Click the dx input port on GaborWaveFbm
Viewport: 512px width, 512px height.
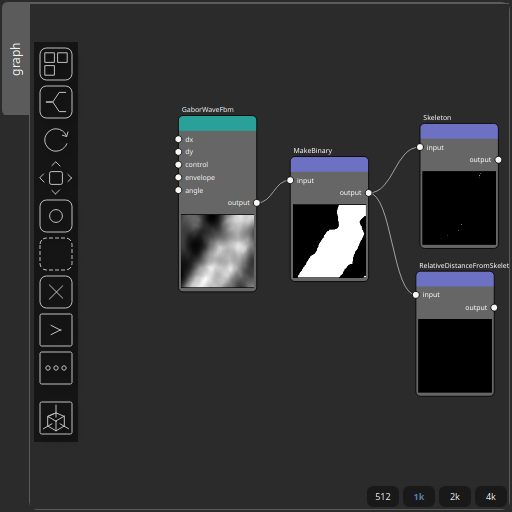point(178,139)
